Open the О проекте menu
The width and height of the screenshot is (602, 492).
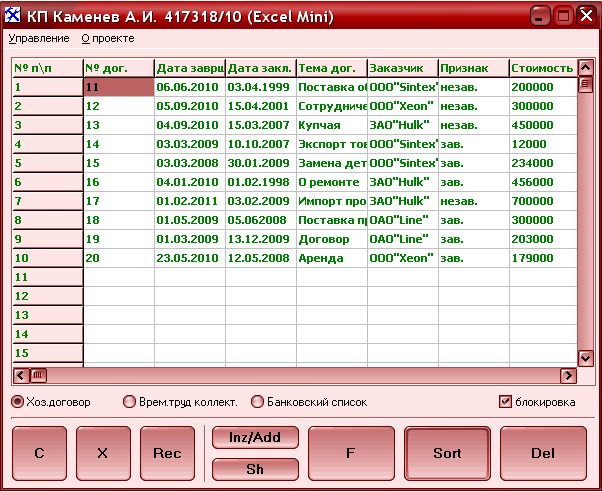(107, 38)
